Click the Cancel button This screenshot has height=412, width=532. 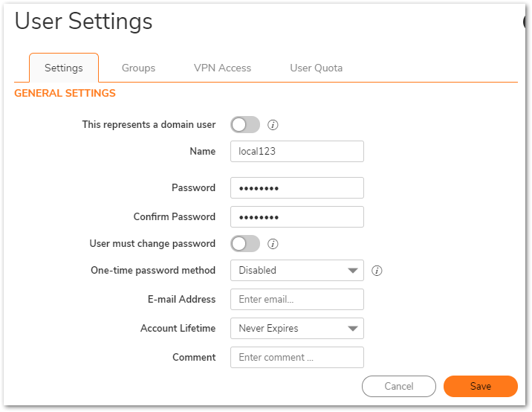[x=398, y=387]
